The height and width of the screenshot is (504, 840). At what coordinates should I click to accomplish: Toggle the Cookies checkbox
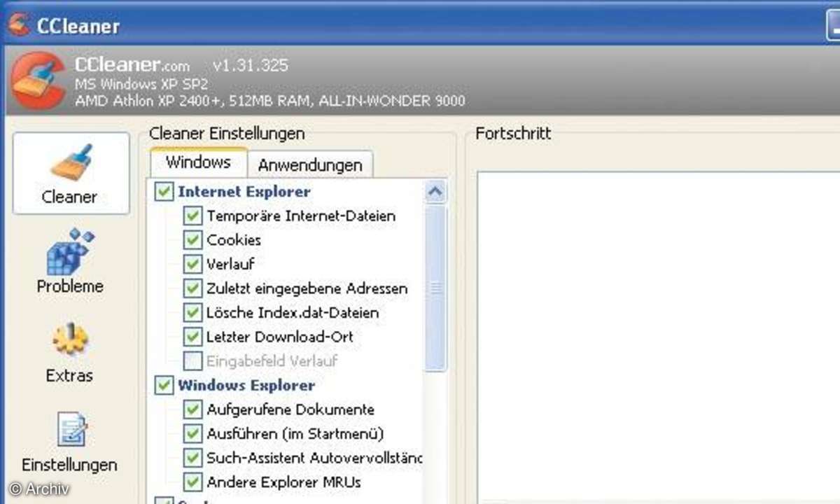192,239
